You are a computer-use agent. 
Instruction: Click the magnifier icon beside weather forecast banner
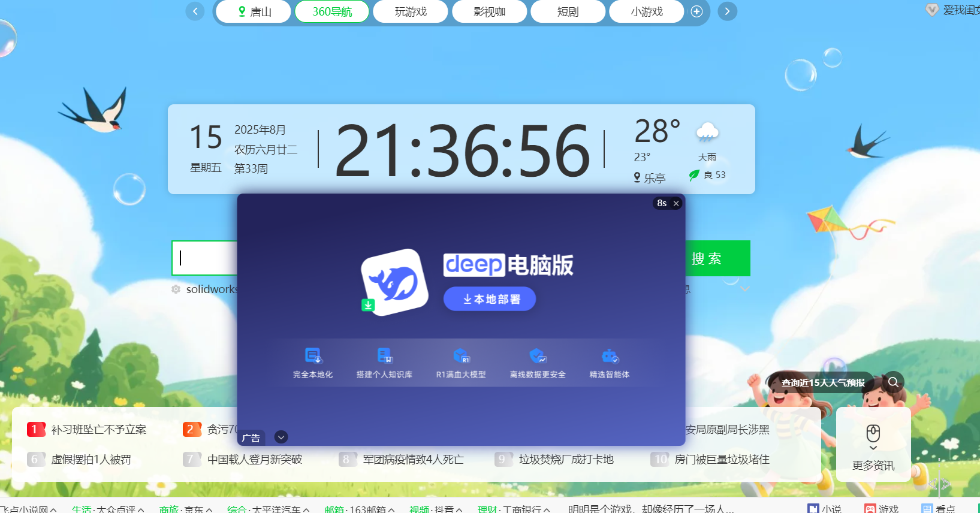point(893,382)
